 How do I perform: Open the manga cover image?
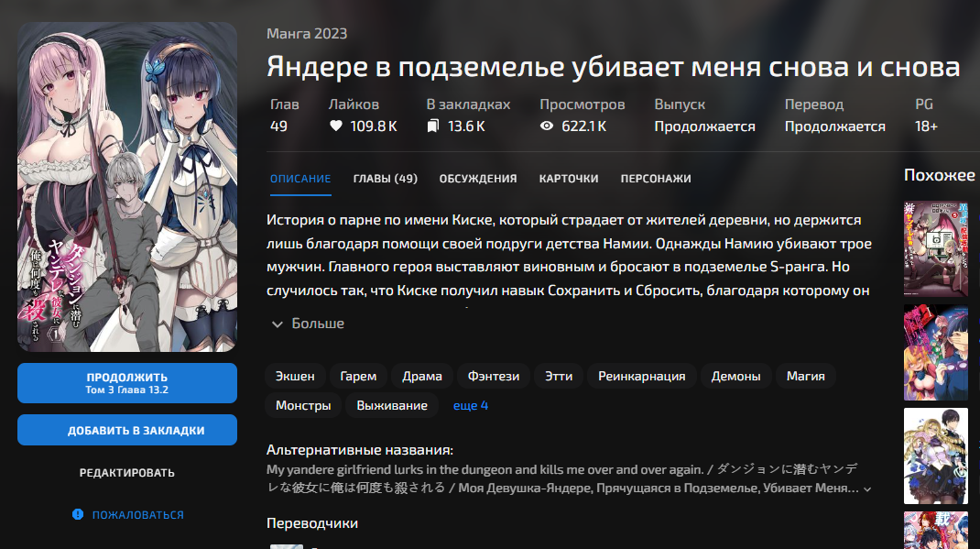tap(127, 187)
